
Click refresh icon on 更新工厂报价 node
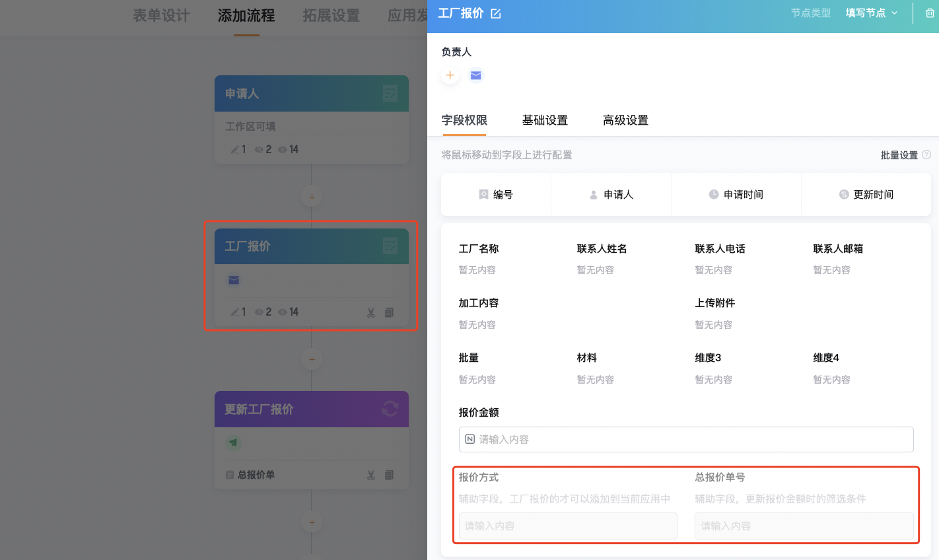(390, 409)
